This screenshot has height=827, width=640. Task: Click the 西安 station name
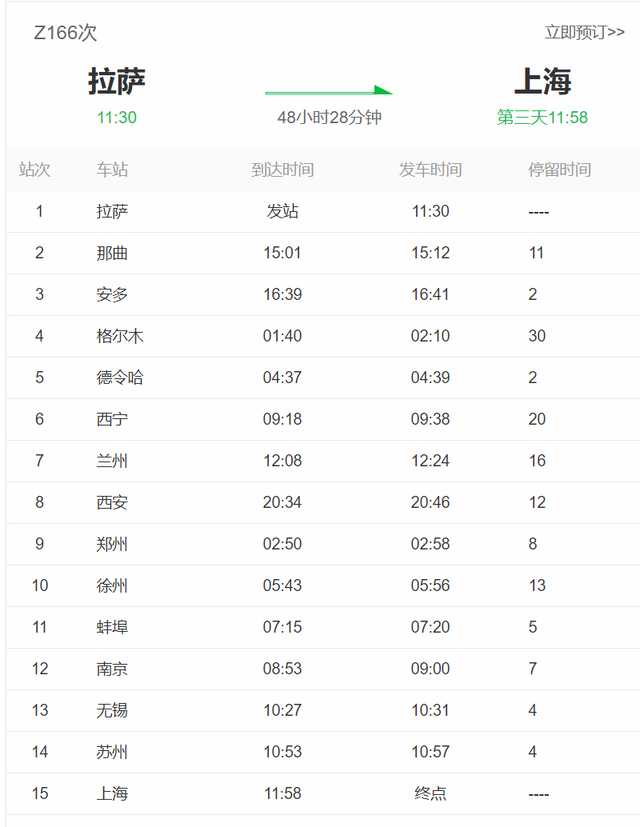click(112, 502)
